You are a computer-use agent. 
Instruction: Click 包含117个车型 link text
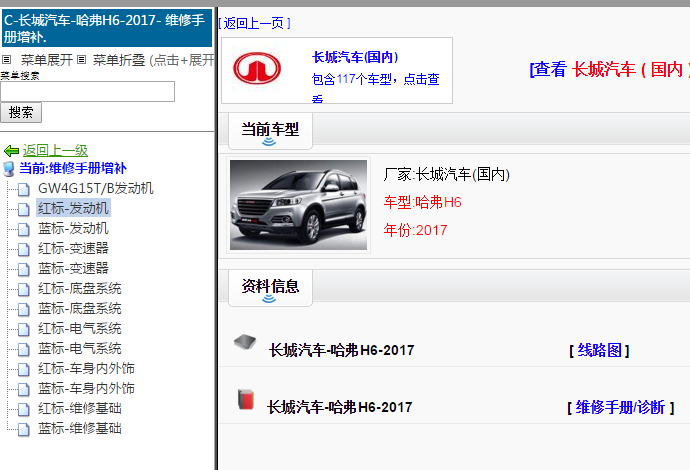[x=375, y=79]
